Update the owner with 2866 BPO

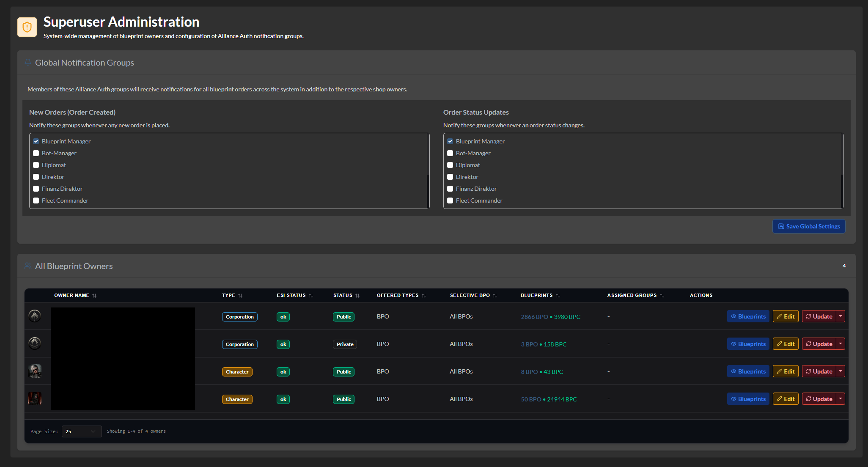tap(819, 316)
